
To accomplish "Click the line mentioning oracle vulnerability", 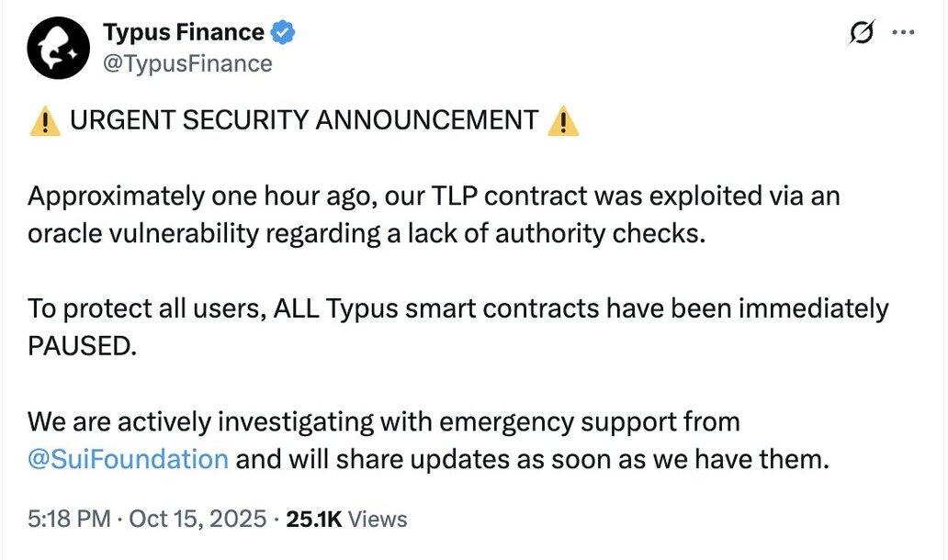I will (x=367, y=233).
